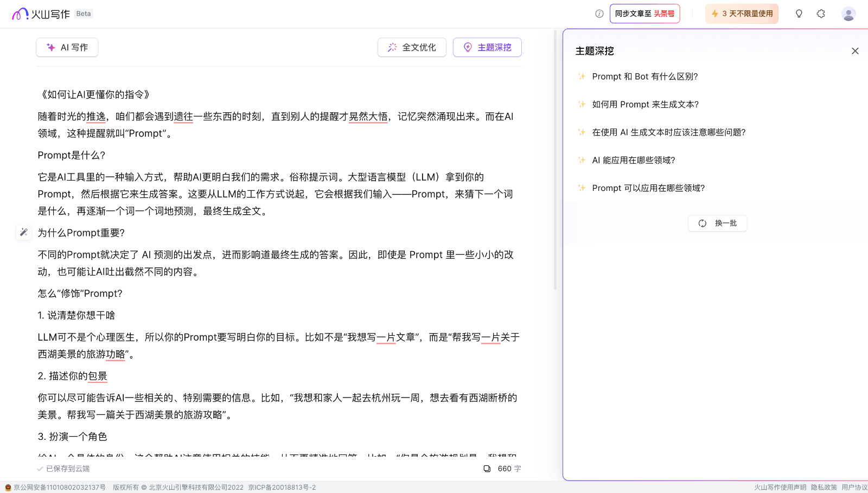Viewport: 868px width, 493px height.
Task: Open the 火山写作使用声明 footer link
Action: click(x=780, y=487)
